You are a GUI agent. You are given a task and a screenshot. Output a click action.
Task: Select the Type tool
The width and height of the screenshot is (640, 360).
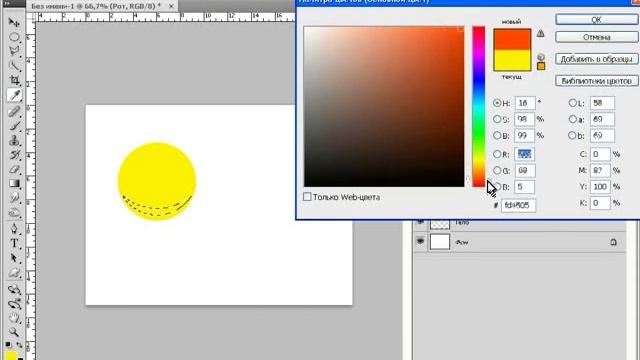click(14, 244)
